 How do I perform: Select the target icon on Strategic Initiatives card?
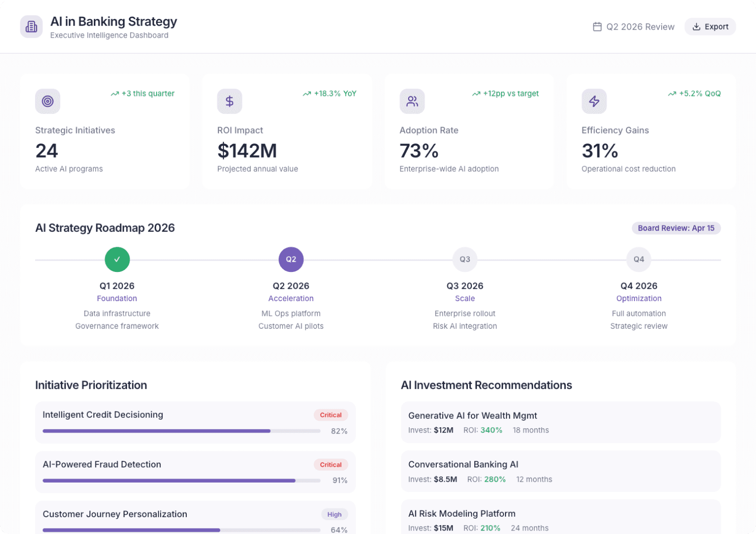pyautogui.click(x=47, y=101)
